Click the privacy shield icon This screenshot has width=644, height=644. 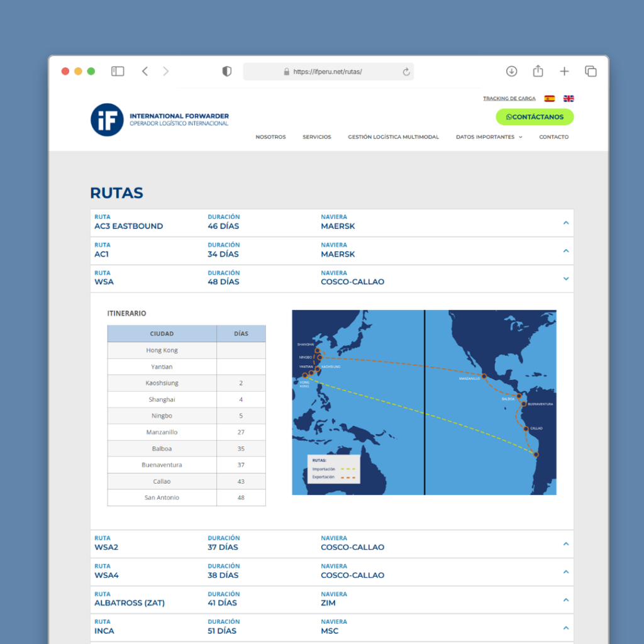coord(227,72)
